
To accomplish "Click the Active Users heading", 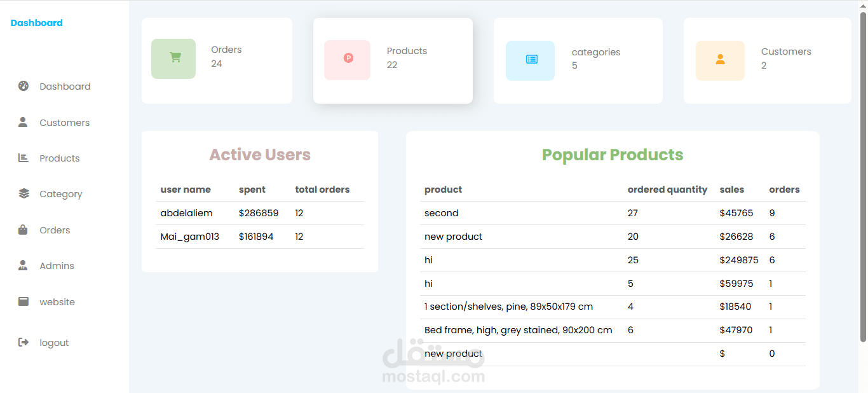I will click(x=260, y=155).
